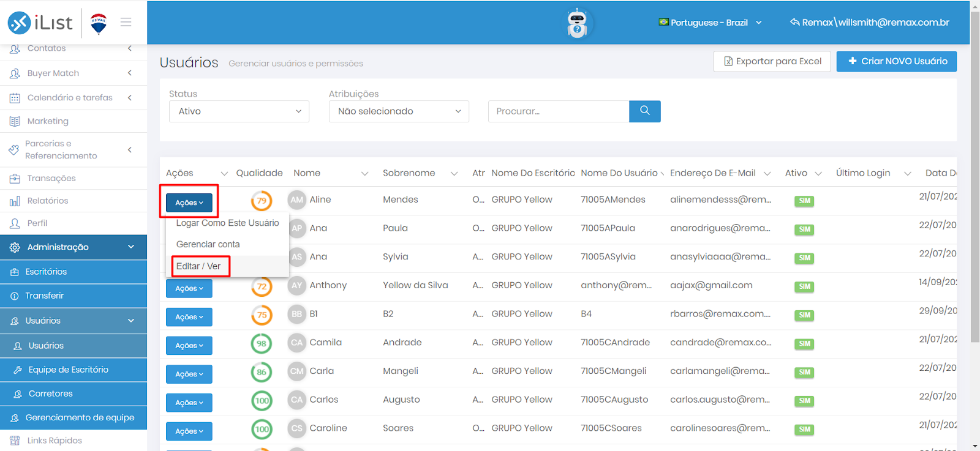This screenshot has width=980, height=451.
Task: Click surname Yellow da Silva cell
Action: pos(415,285)
